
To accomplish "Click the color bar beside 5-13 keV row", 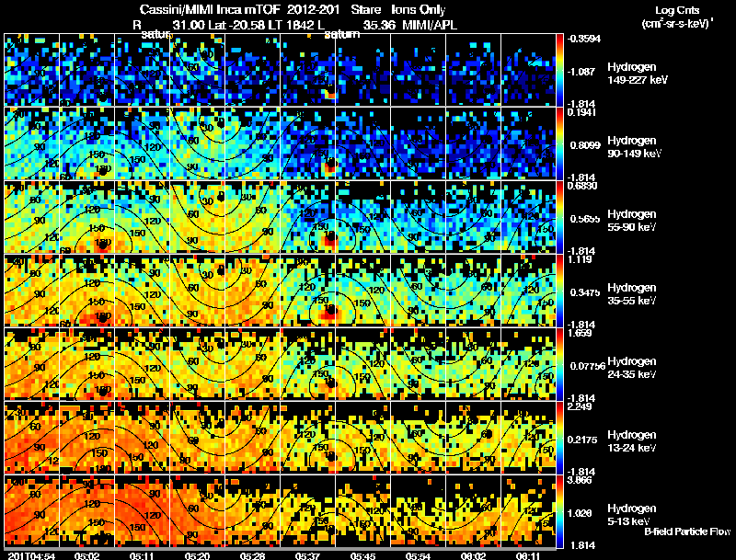I will [559, 511].
